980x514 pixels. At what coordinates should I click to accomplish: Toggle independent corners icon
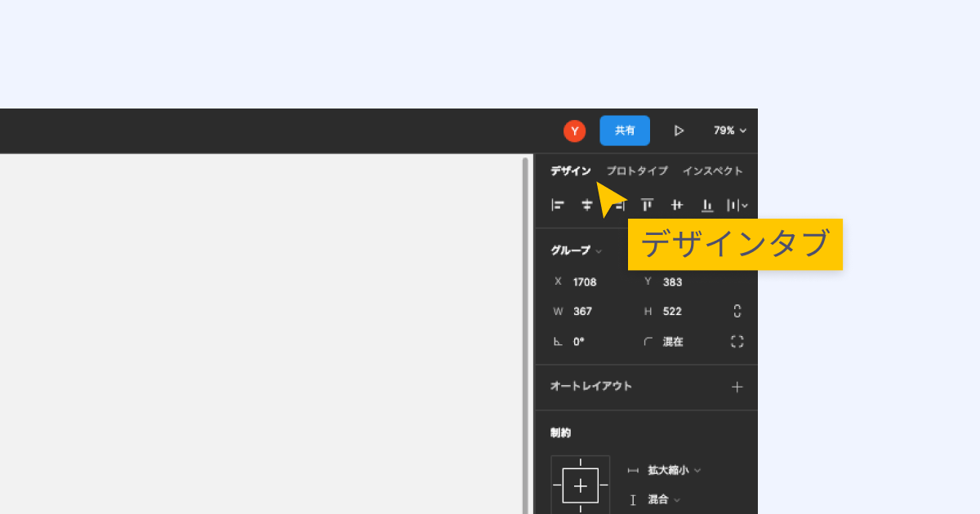[737, 342]
